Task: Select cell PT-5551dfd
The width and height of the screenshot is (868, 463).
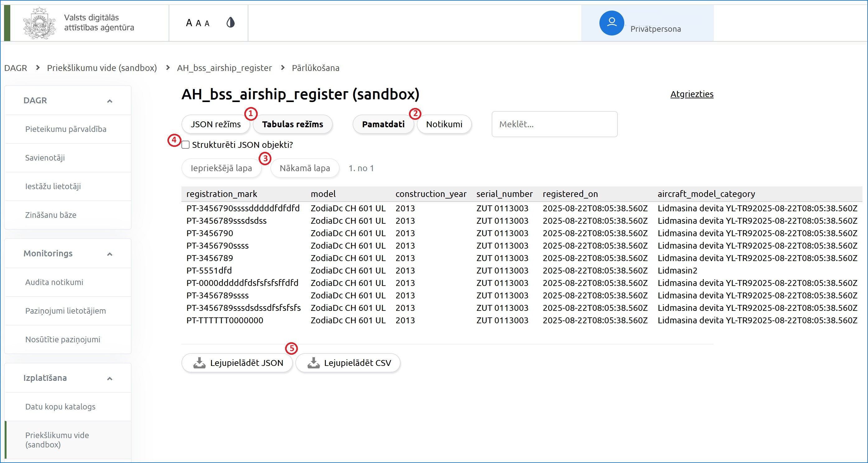Action: (x=209, y=271)
